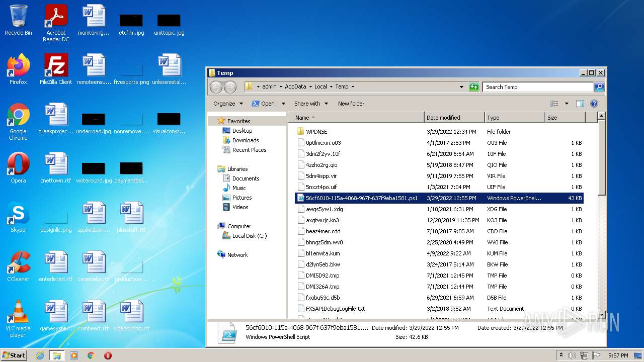Click the Opera taskbar icon
The height and width of the screenshot is (362, 644).
click(108, 355)
